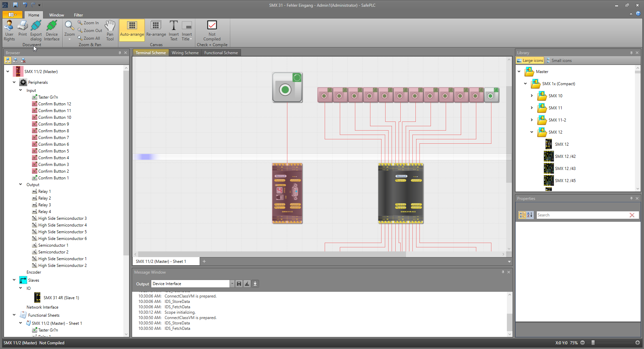Click Properties categorized view icon

point(522,215)
